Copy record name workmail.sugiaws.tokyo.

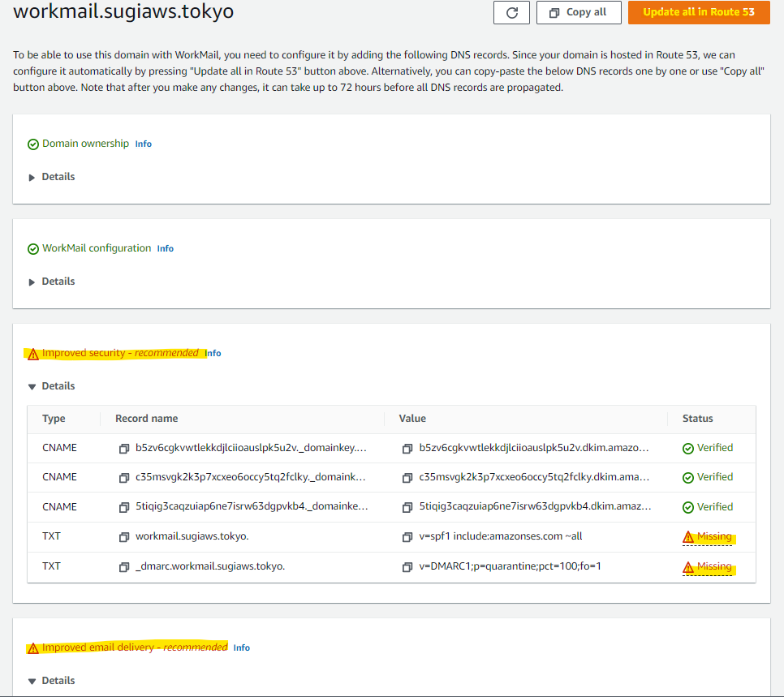[x=124, y=537]
